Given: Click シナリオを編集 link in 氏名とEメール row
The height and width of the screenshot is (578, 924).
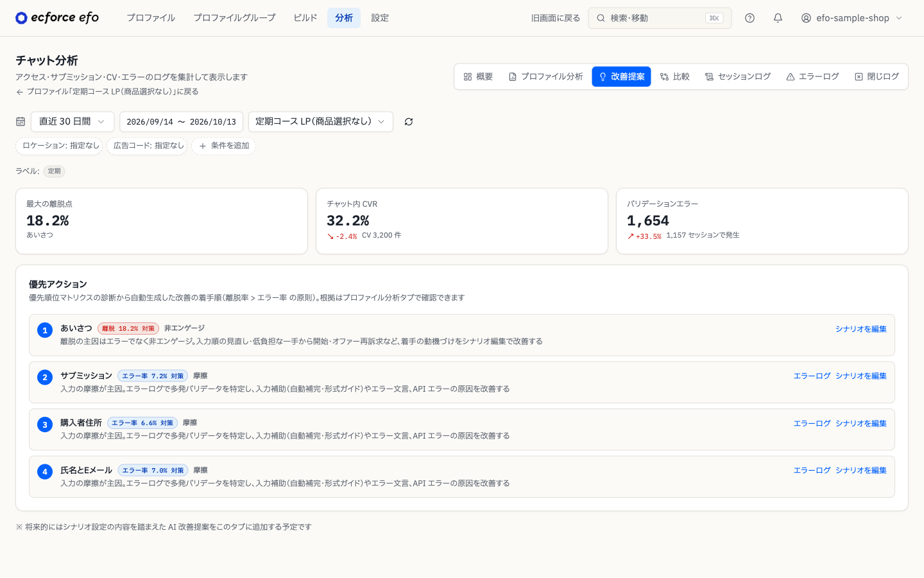Looking at the screenshot, I should [x=861, y=470].
